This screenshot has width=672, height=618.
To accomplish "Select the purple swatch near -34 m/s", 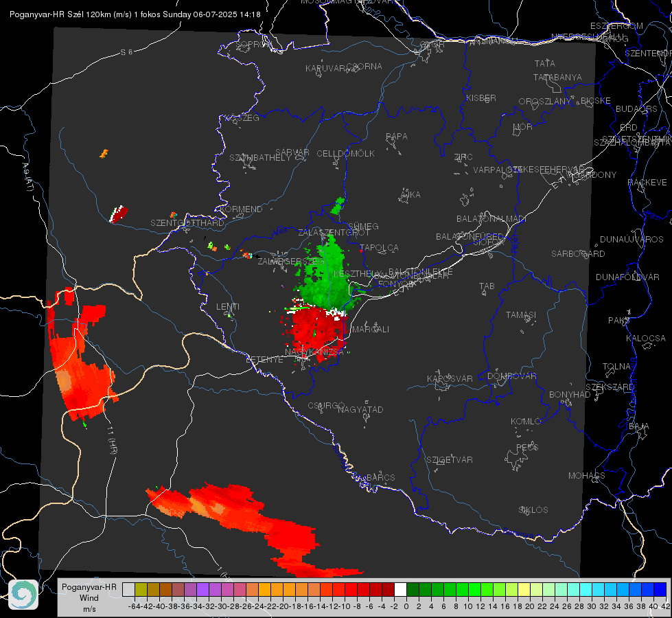I will 202,589.
